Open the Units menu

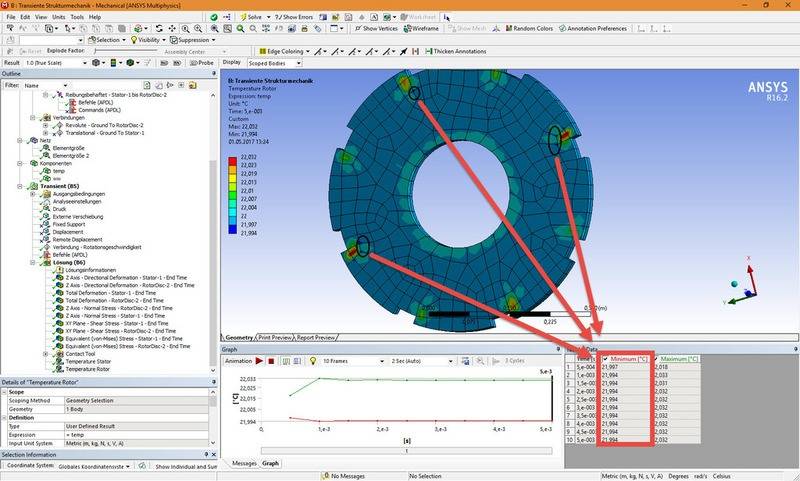[x=59, y=17]
